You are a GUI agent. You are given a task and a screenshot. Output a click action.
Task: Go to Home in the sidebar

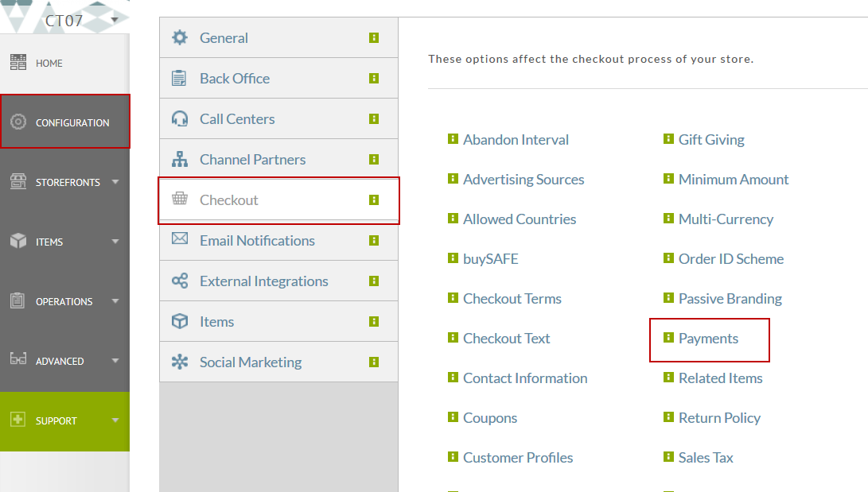click(64, 63)
